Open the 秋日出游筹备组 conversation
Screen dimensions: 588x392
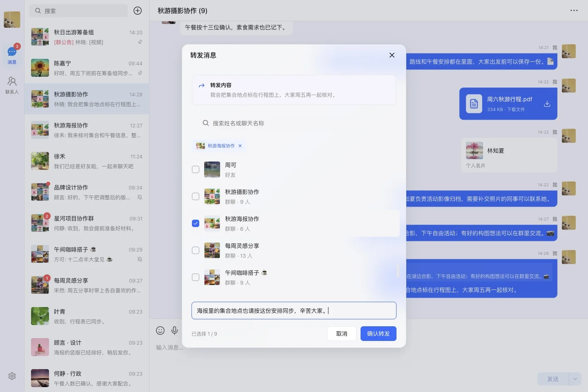click(x=87, y=37)
